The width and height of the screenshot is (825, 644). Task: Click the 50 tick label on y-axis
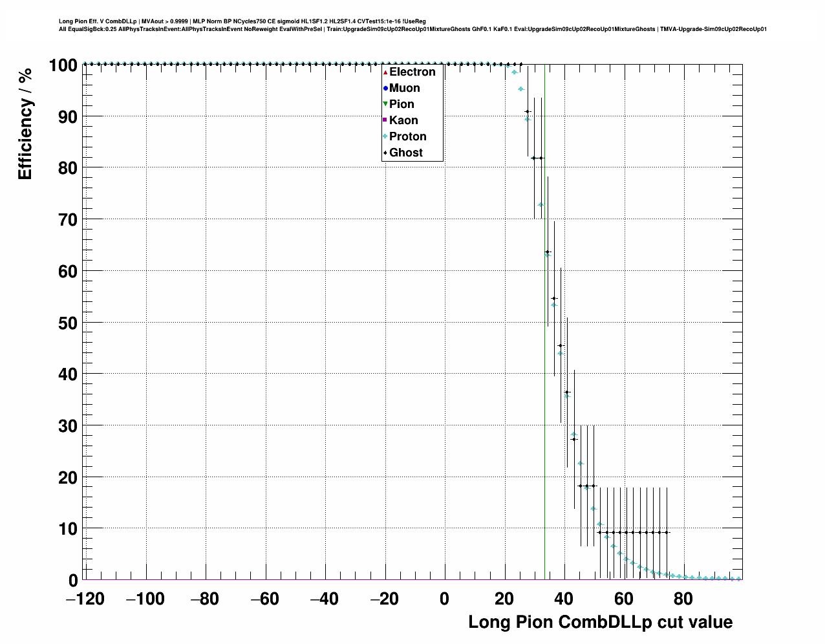68,323
